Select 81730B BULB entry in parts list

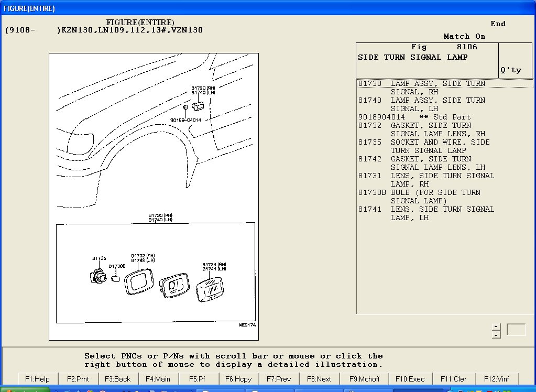point(419,197)
